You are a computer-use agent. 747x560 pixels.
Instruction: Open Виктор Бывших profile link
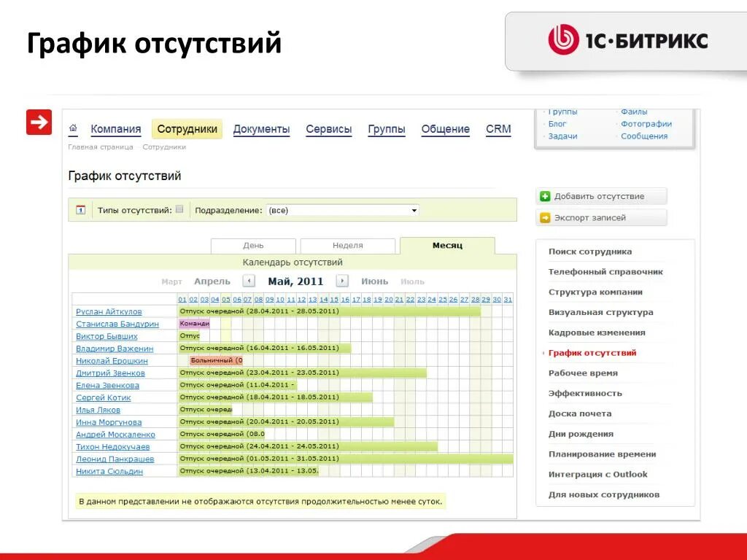coord(107,336)
